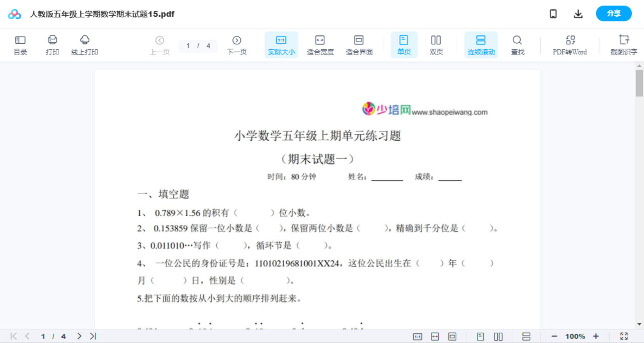644x343 pixels.
Task: Select 线上打印 online print
Action: pyautogui.click(x=85, y=45)
